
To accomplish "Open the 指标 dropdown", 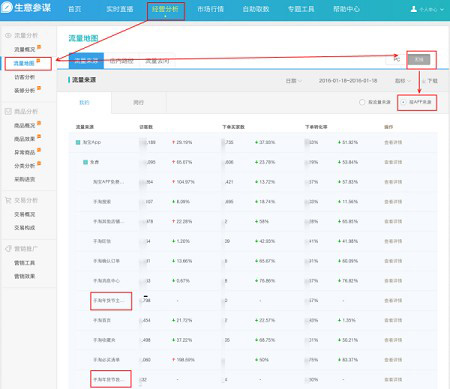I will click(x=403, y=81).
